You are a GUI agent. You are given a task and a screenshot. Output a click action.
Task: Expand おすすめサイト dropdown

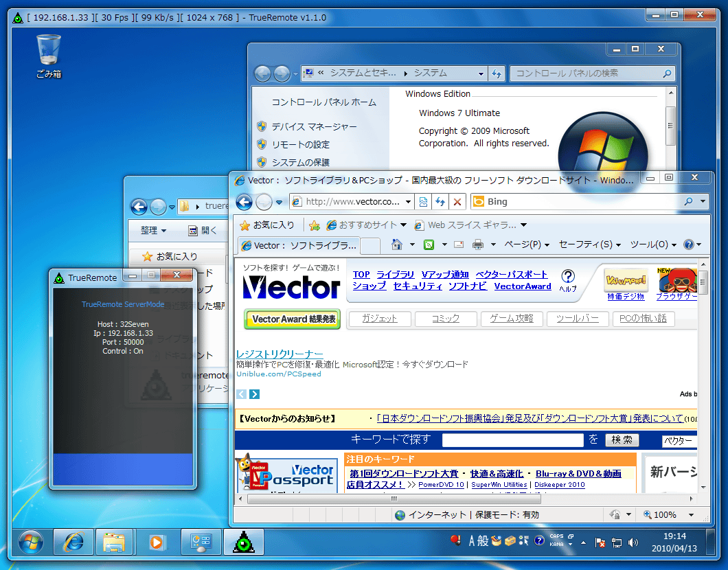403,225
